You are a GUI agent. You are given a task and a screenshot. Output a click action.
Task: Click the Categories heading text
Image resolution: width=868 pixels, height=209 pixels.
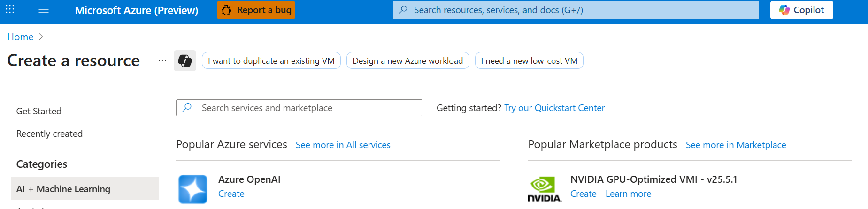[42, 164]
